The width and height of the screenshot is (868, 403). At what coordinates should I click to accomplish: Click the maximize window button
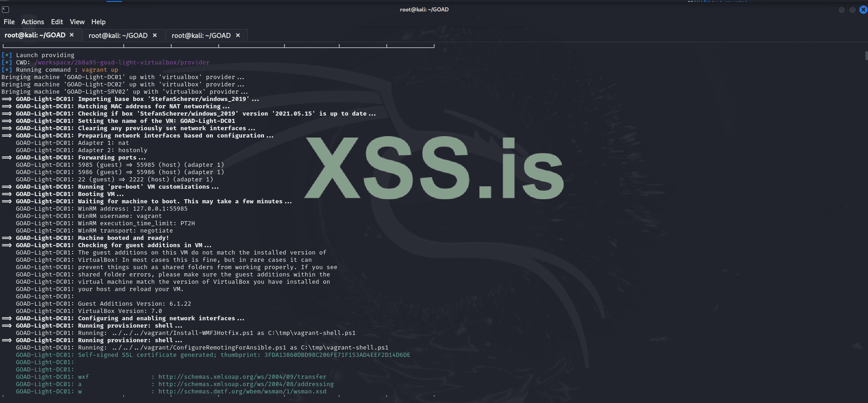[852, 10]
